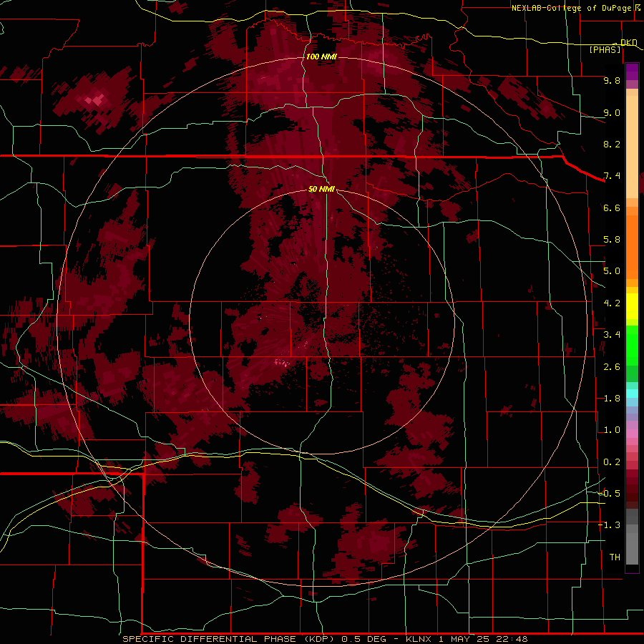This screenshot has height=644, width=644.
Task: Click the 9.8 scale value
Action: tap(612, 80)
